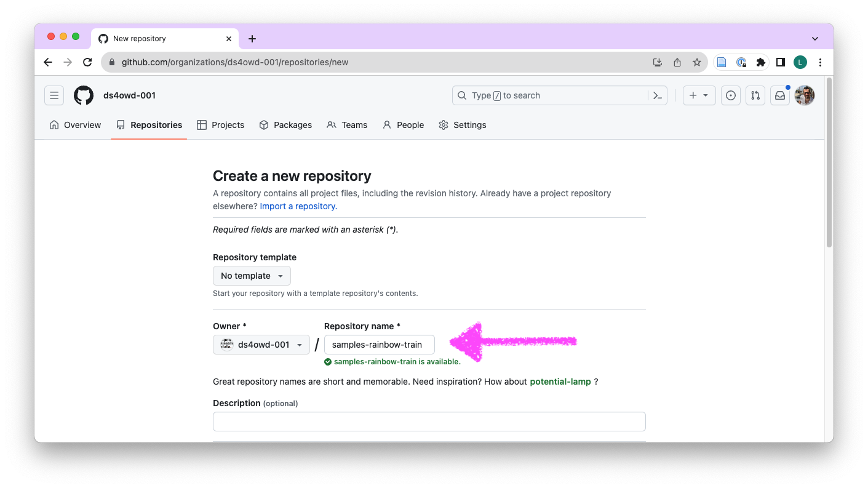868x488 pixels.
Task: Open the Owner ds4owd-001 dropdown
Action: [261, 345]
